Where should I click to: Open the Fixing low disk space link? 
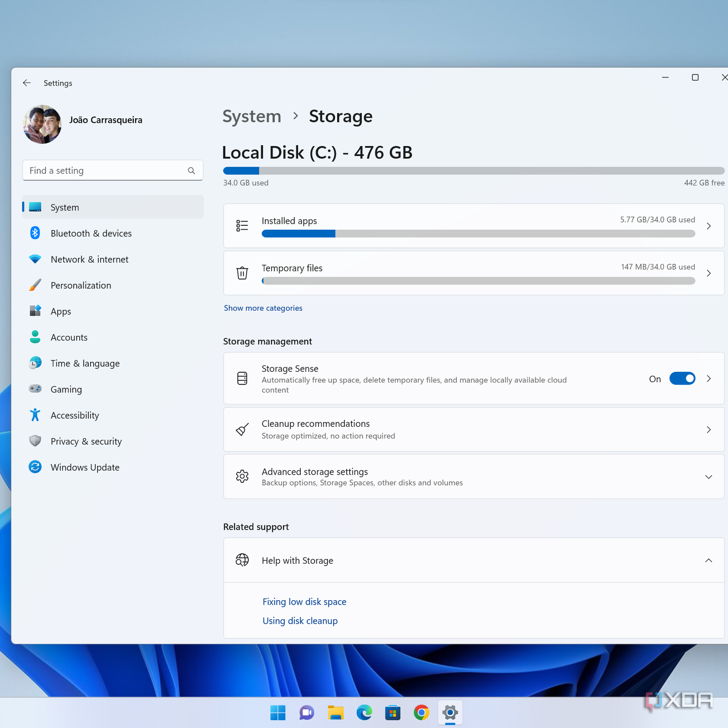[304, 602]
